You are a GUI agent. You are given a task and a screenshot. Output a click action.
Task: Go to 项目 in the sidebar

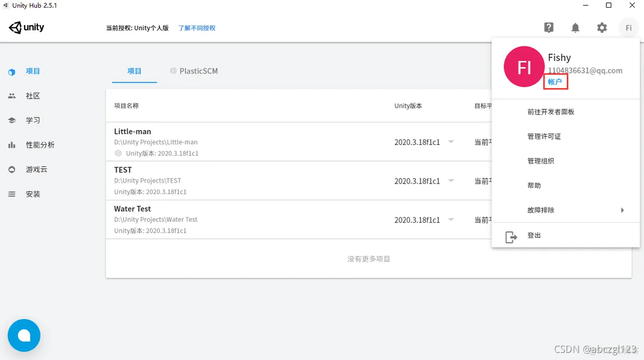coord(33,71)
